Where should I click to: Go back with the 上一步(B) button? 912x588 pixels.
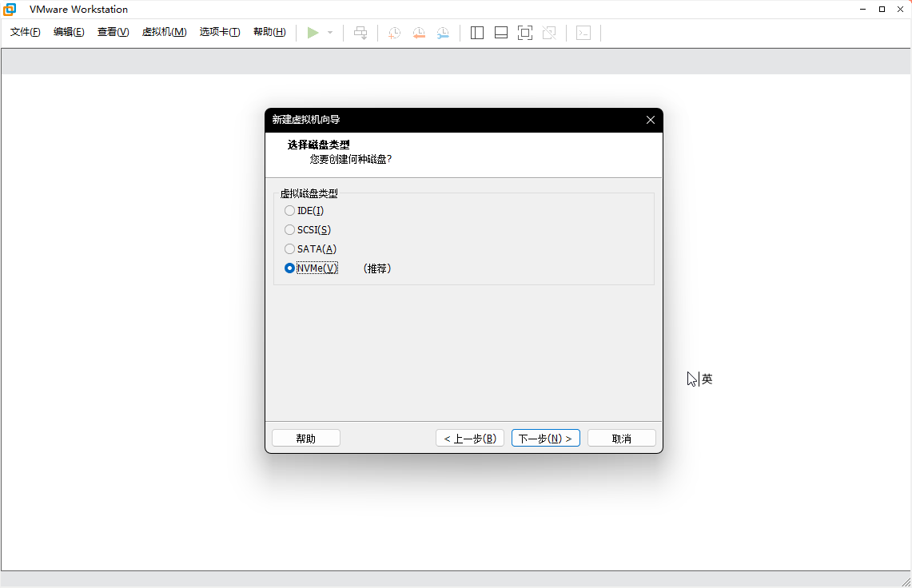click(470, 438)
